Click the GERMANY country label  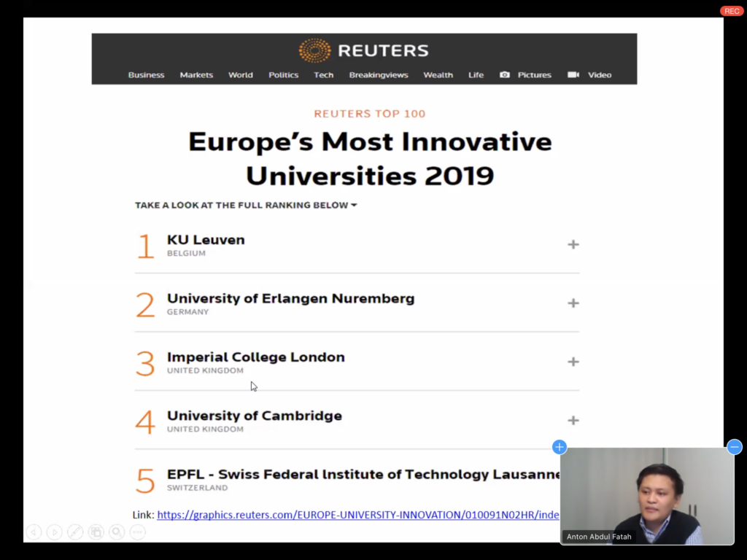pyautogui.click(x=187, y=312)
